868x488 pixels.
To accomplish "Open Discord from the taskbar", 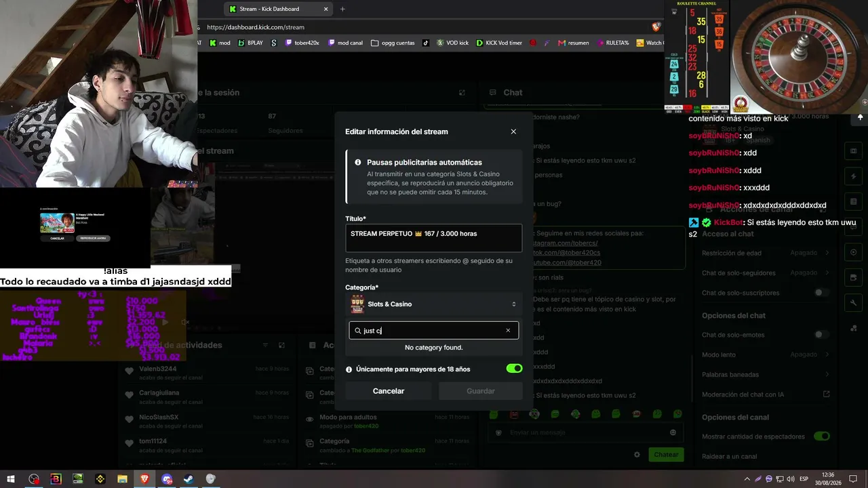I will 167,479.
